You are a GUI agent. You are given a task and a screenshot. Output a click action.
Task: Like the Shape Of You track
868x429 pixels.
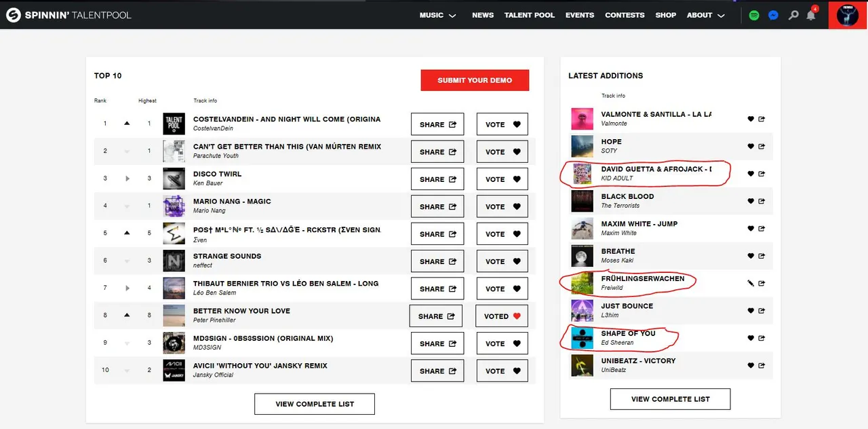(751, 338)
